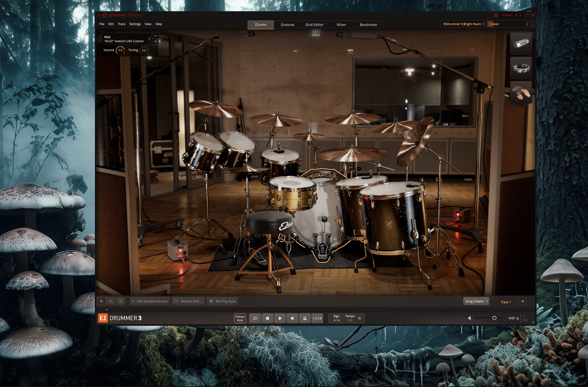The height and width of the screenshot is (387, 588).
Task: Select the tambourine percussion thumbnail
Action: (521, 68)
